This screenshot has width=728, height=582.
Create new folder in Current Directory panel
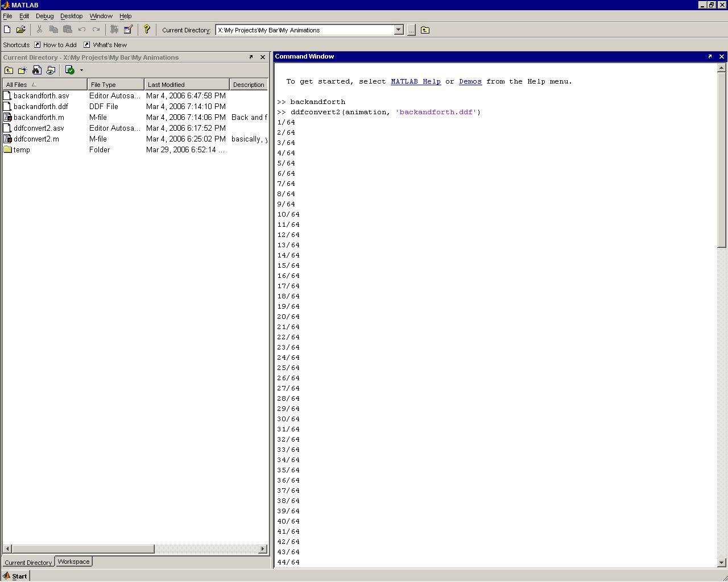point(23,70)
